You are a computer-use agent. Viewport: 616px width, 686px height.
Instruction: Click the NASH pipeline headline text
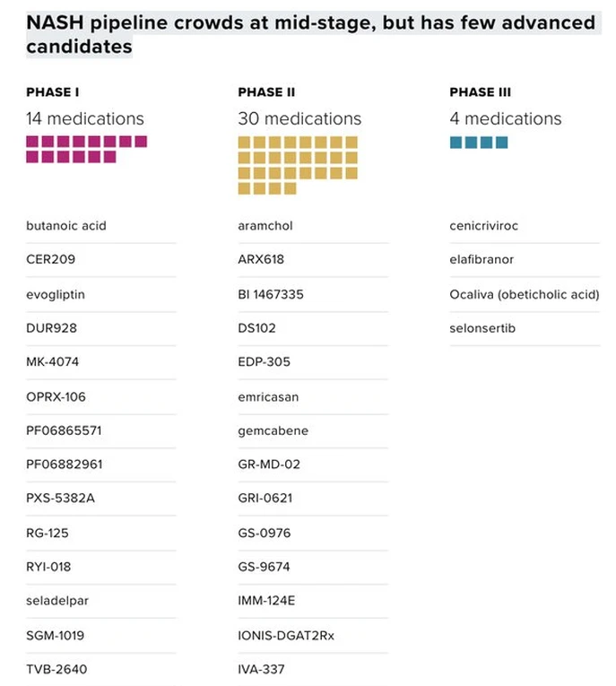[309, 34]
